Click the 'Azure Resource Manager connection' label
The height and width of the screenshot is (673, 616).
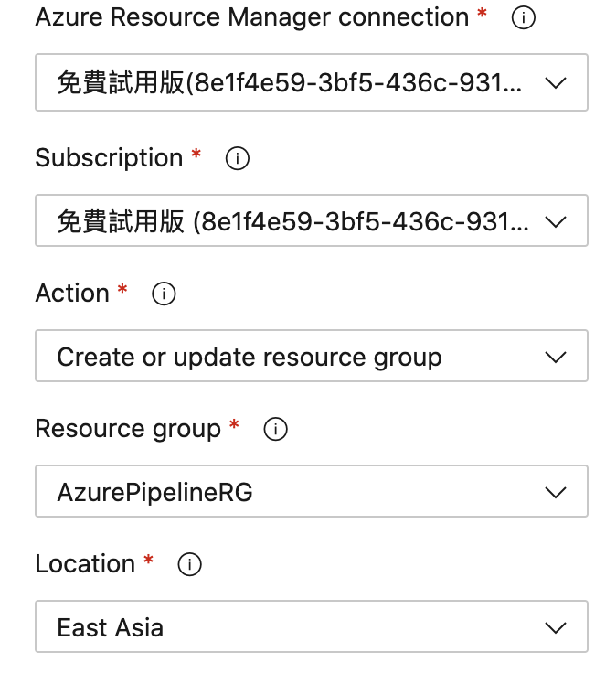[x=251, y=17]
